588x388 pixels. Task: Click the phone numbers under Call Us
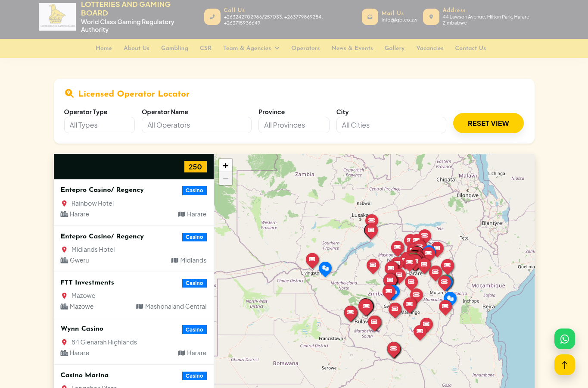click(x=273, y=20)
